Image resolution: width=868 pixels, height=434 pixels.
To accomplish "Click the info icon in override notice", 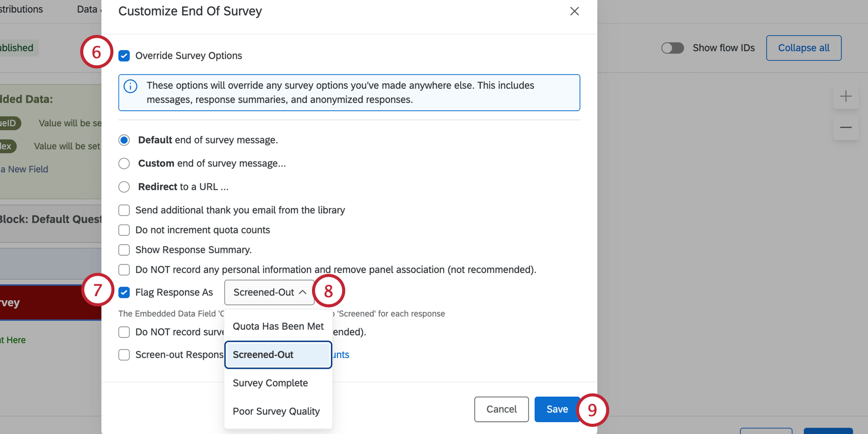I will pos(131,86).
